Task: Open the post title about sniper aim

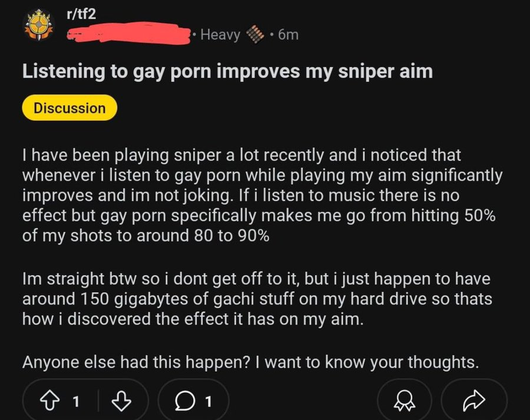Action: coord(227,72)
